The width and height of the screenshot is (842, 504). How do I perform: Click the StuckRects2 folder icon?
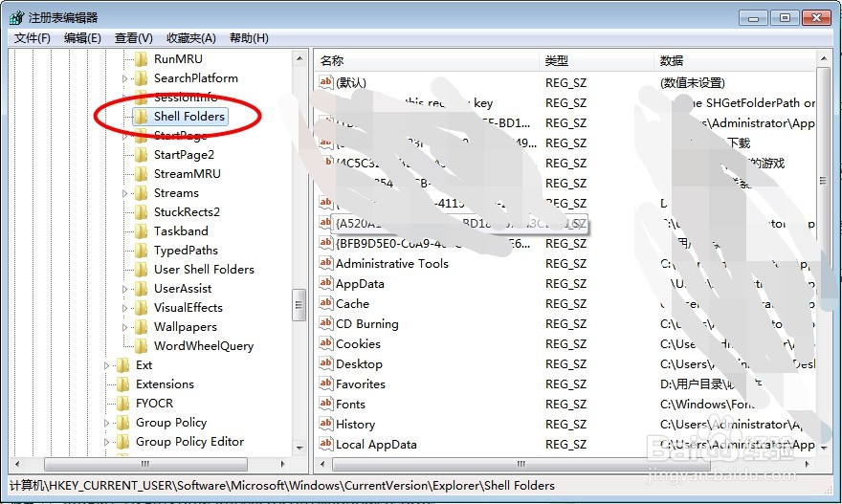tap(141, 212)
